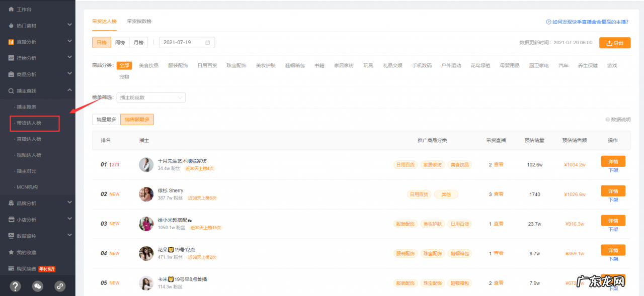644x296 pixels.
Task: Open the date picker showing 2021-07-19
Action: (187, 43)
